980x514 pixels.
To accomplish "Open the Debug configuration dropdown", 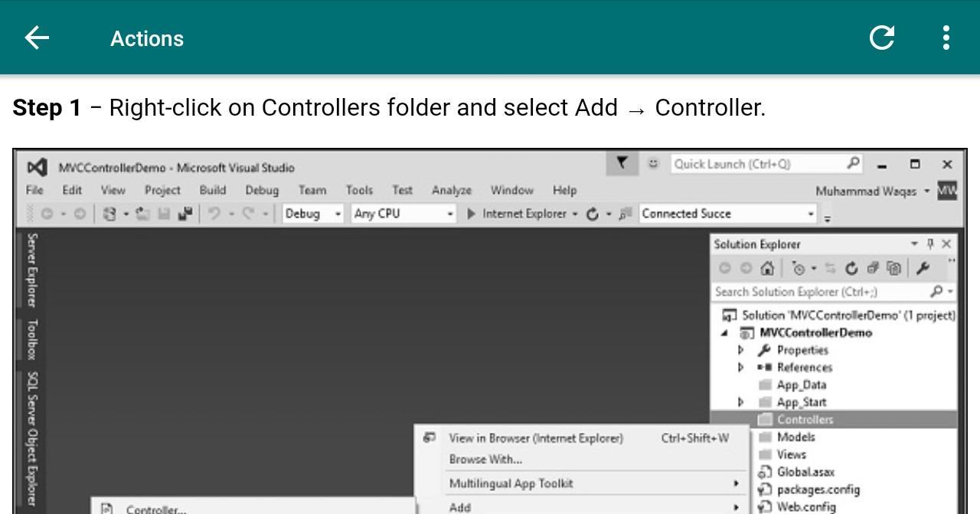I will pos(338,214).
